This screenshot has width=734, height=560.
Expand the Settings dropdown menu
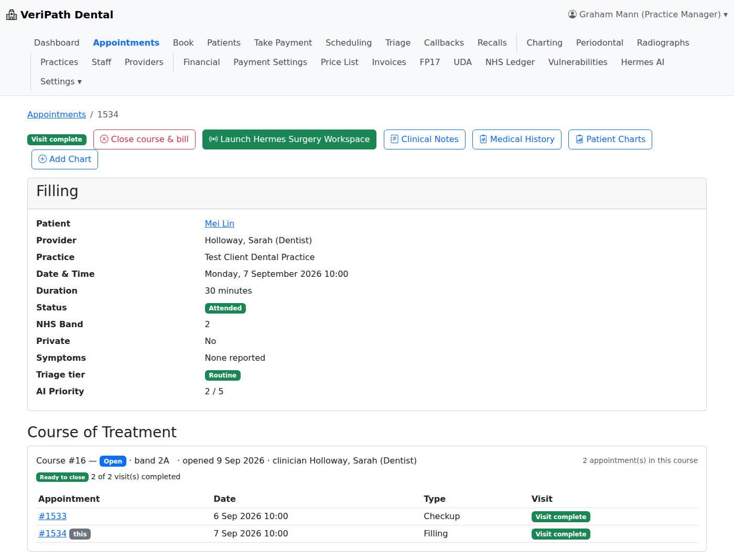pos(61,81)
